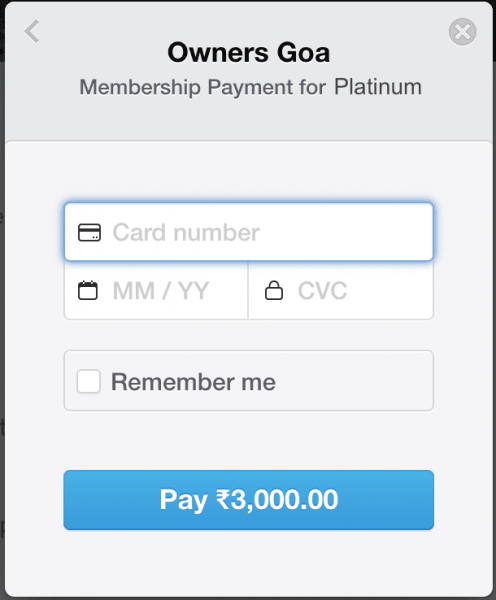Tick the Remember me checkbox

pos(88,381)
